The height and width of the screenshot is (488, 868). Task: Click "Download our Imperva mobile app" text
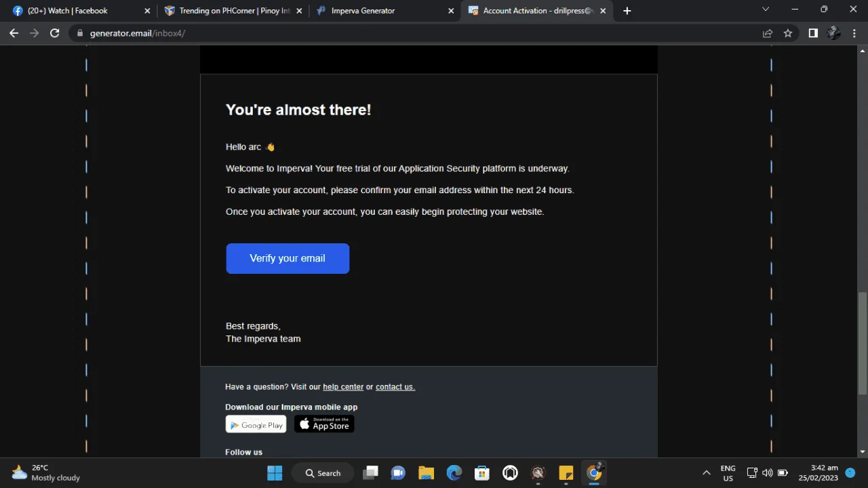292,407
